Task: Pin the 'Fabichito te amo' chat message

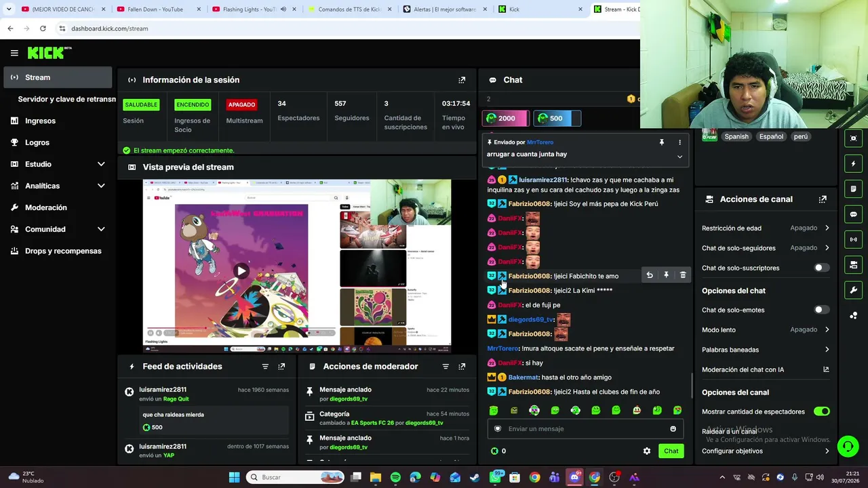Action: (666, 275)
